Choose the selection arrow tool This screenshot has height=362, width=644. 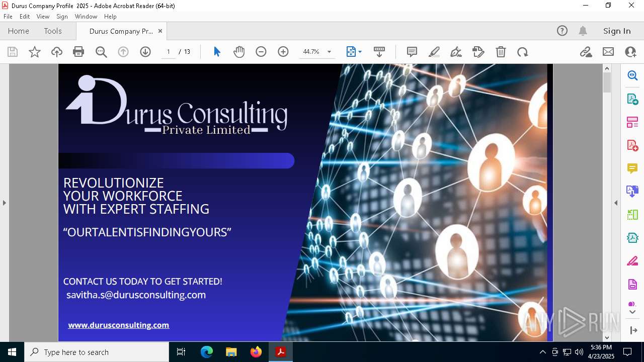217,52
